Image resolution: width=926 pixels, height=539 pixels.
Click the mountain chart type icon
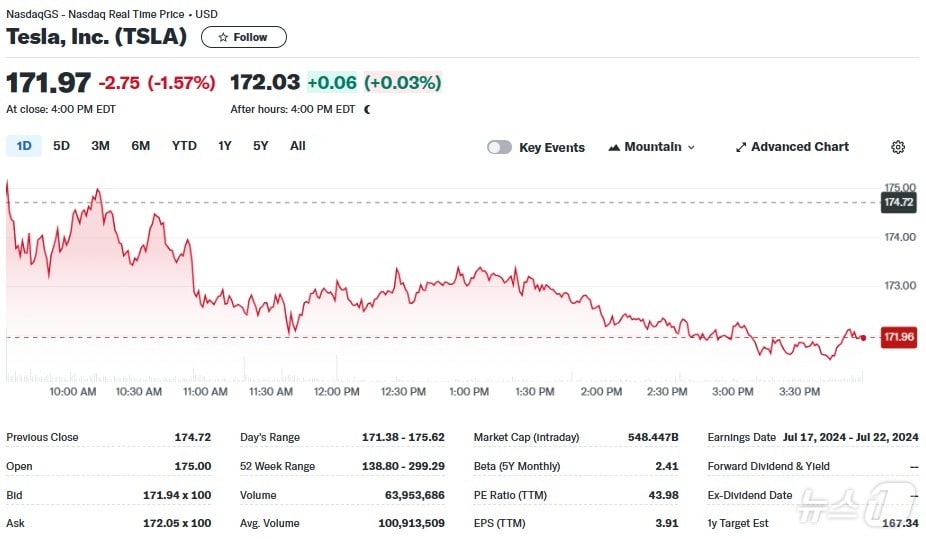click(613, 147)
